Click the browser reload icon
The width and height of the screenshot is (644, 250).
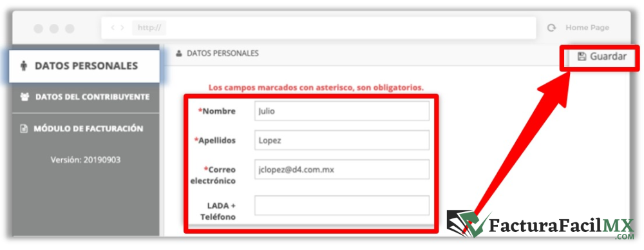[552, 28]
